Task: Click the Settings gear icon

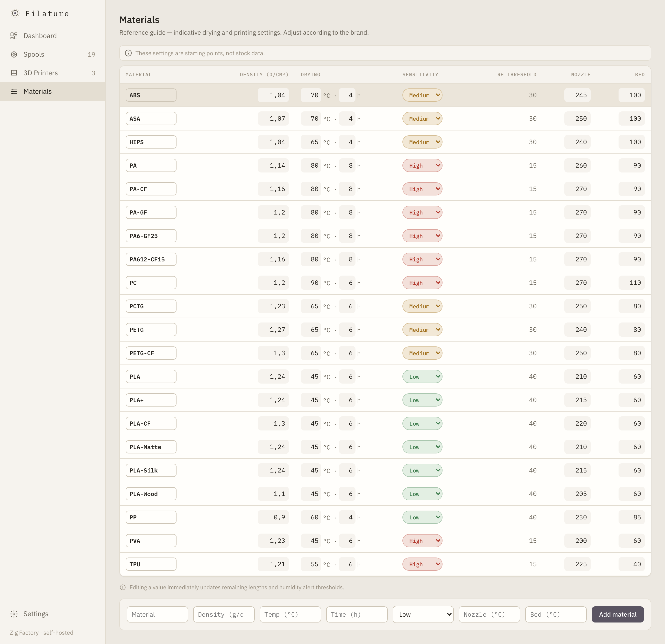Action: coord(14,614)
